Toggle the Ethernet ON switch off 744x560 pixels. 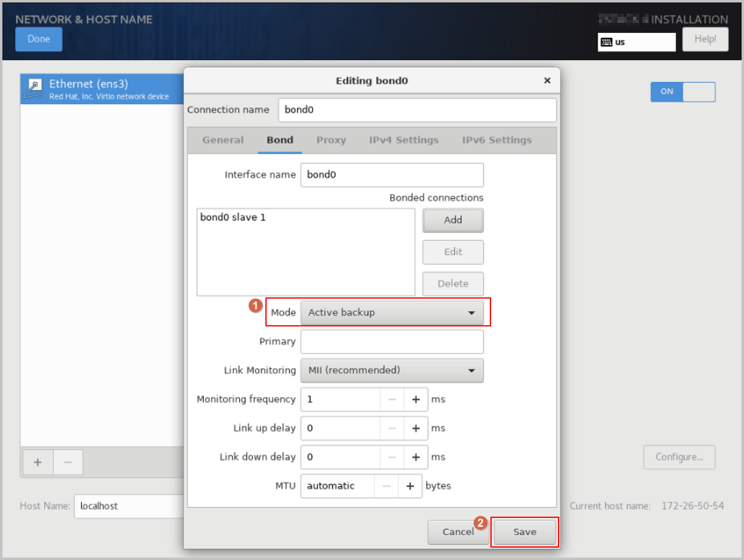pyautogui.click(x=683, y=92)
